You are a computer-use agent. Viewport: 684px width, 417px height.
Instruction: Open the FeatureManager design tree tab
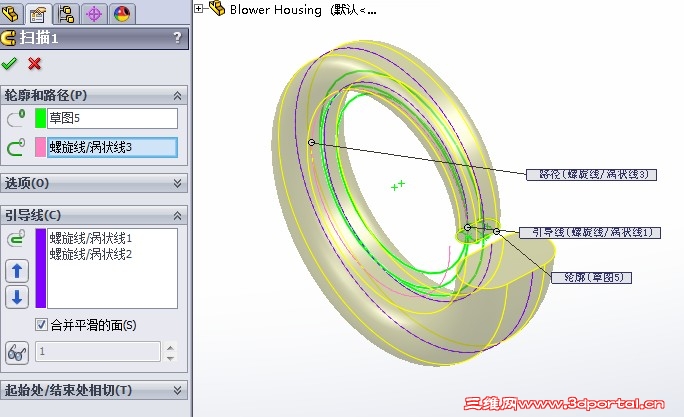click(10, 14)
